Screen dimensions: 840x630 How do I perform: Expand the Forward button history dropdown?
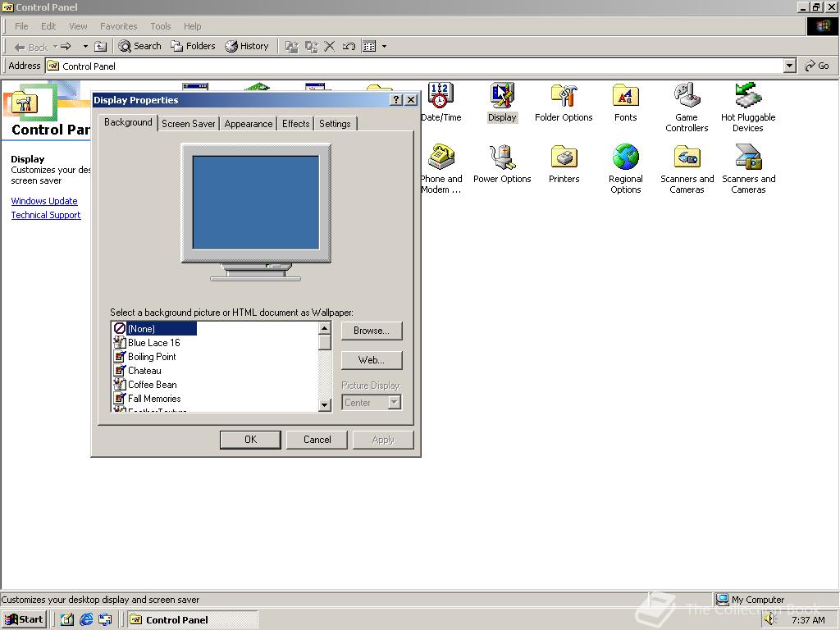85,47
